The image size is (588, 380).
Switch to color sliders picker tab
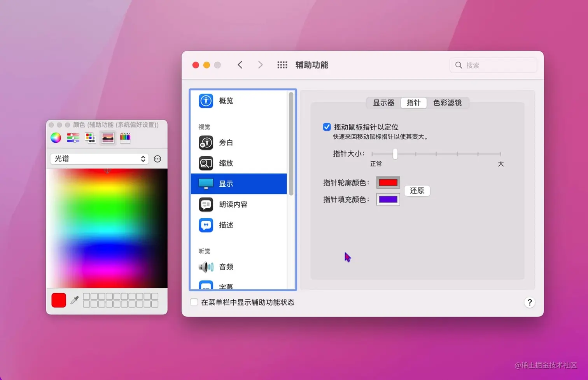tap(73, 137)
